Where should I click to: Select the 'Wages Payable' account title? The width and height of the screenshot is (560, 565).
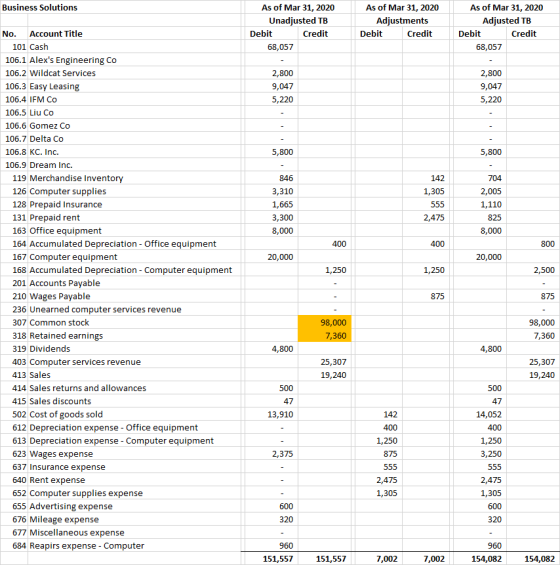coord(60,296)
